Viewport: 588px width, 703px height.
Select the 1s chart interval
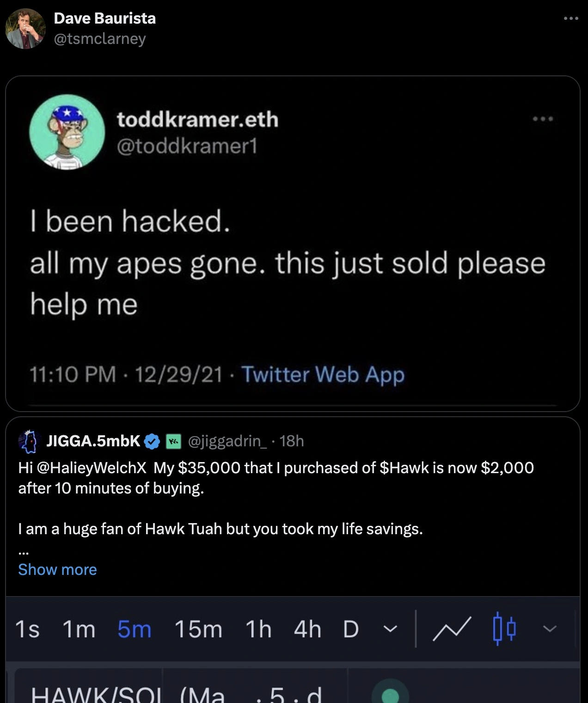pos(27,629)
